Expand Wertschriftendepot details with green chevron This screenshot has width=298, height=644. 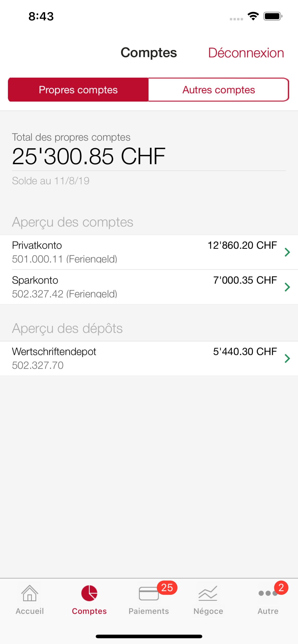click(x=287, y=358)
